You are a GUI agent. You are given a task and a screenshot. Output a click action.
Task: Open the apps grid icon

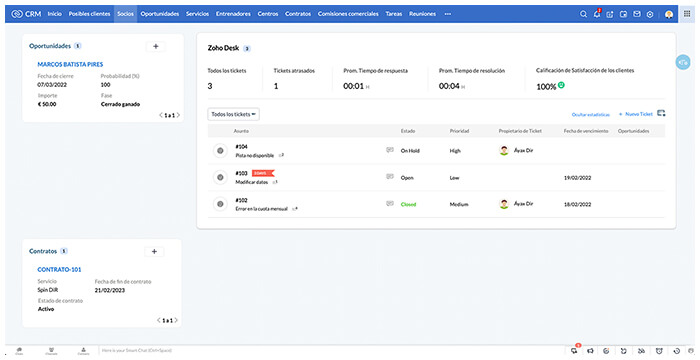pyautogui.click(x=687, y=14)
